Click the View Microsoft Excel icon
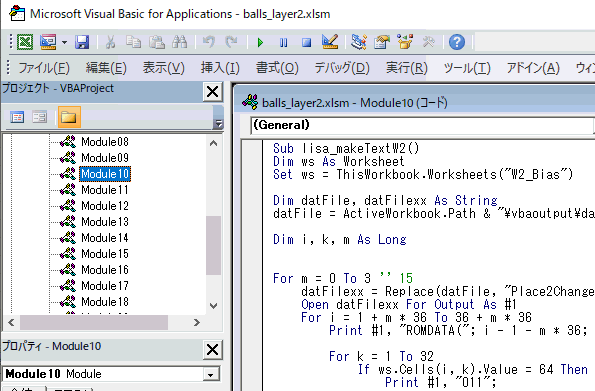This screenshot has width=595, height=391. coord(25,42)
